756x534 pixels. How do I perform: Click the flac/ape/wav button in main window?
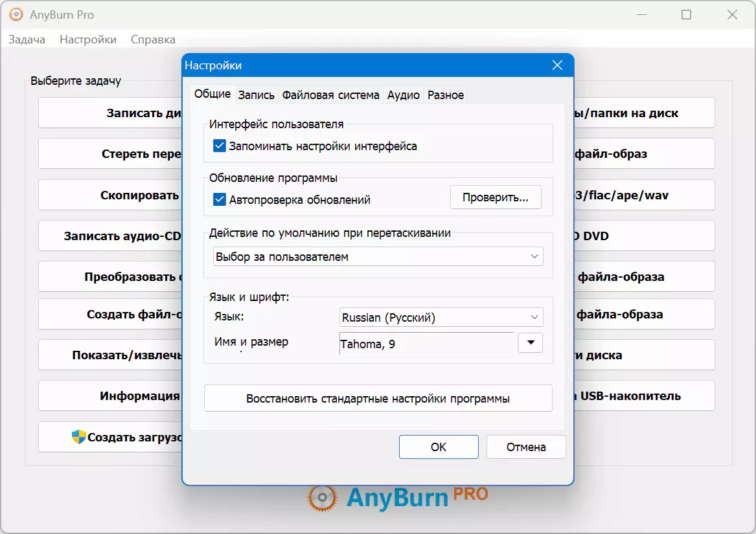click(644, 195)
